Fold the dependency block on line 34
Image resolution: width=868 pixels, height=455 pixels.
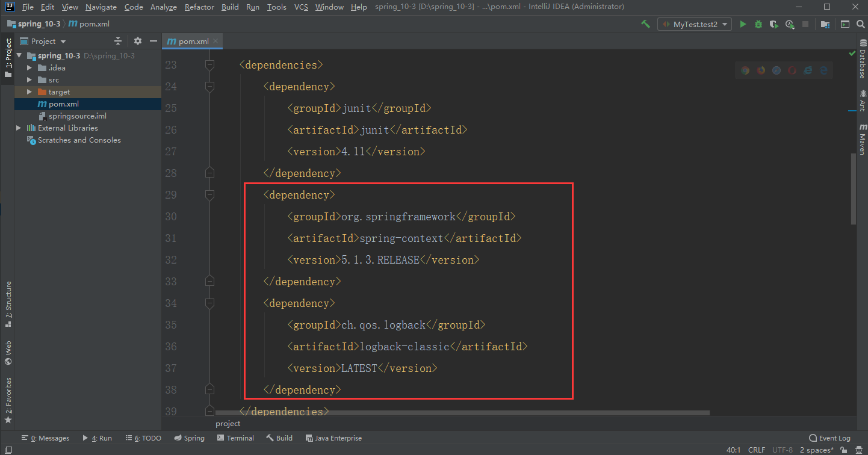click(209, 303)
